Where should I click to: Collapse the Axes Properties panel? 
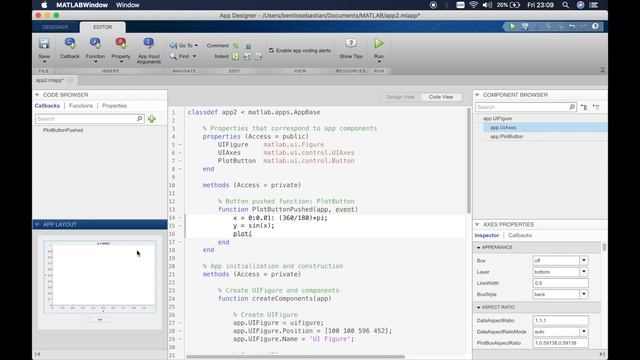(x=477, y=224)
